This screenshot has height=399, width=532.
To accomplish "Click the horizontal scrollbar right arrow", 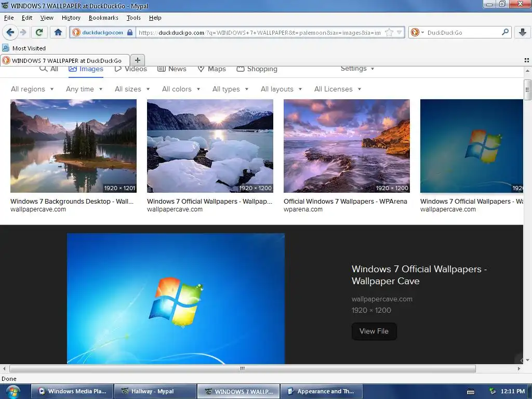I will (x=519, y=368).
